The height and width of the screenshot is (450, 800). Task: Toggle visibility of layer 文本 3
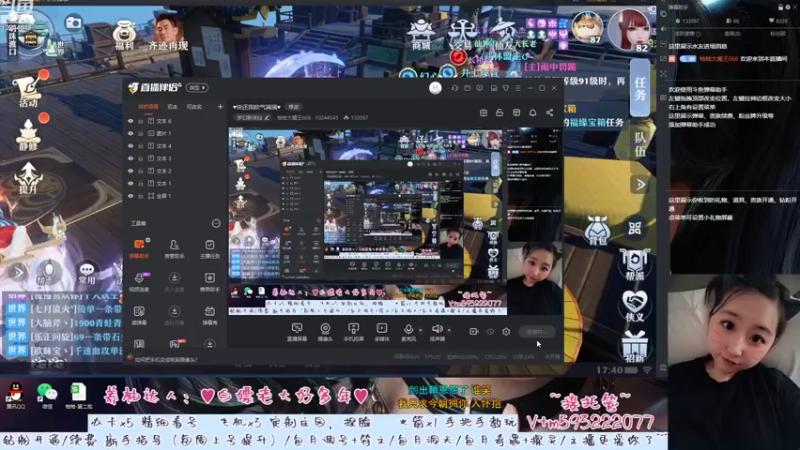[x=131, y=158]
